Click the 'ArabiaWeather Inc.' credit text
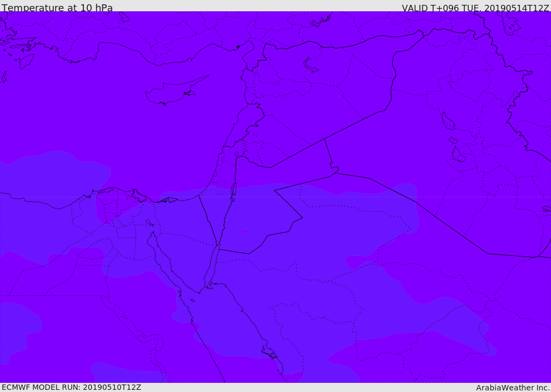The image size is (551, 392). (x=513, y=388)
